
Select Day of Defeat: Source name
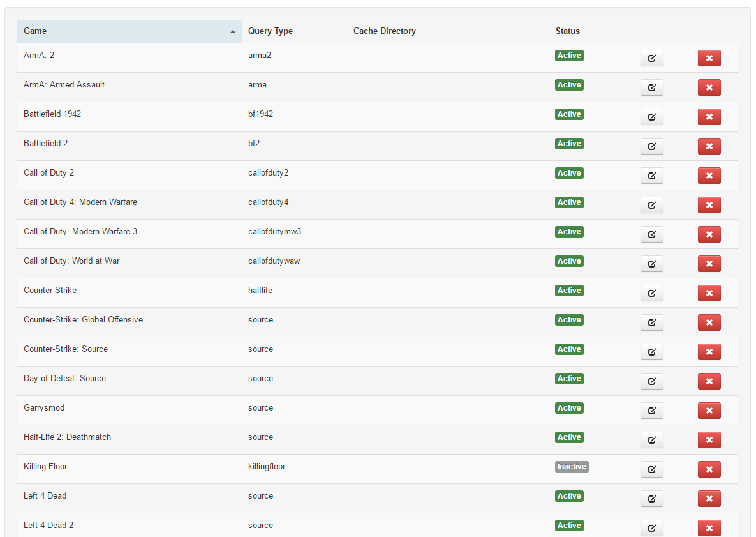[x=64, y=379]
